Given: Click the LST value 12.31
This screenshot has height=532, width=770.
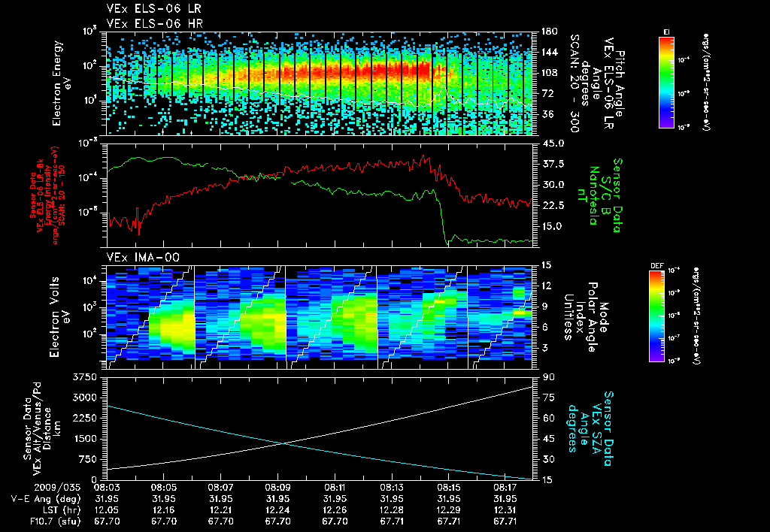Looking at the screenshot, I should [x=506, y=510].
